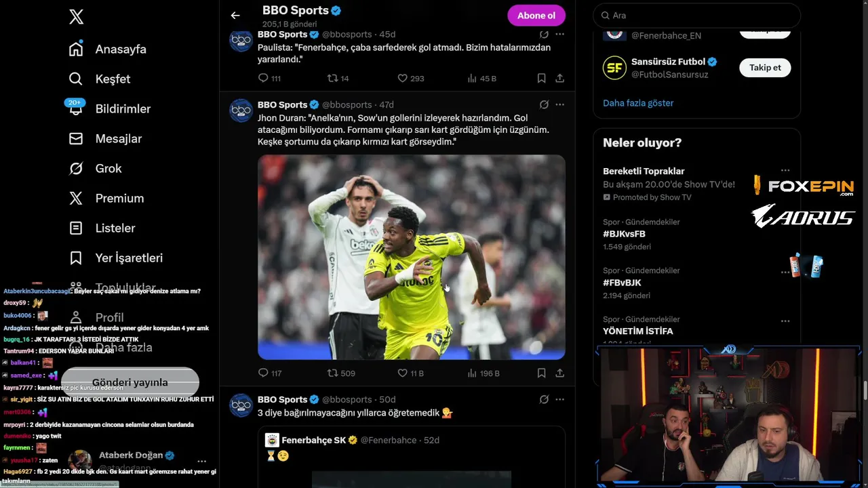The height and width of the screenshot is (488, 868).
Task: Open Grok action icon on Jhon Duran post
Action: pyautogui.click(x=544, y=104)
